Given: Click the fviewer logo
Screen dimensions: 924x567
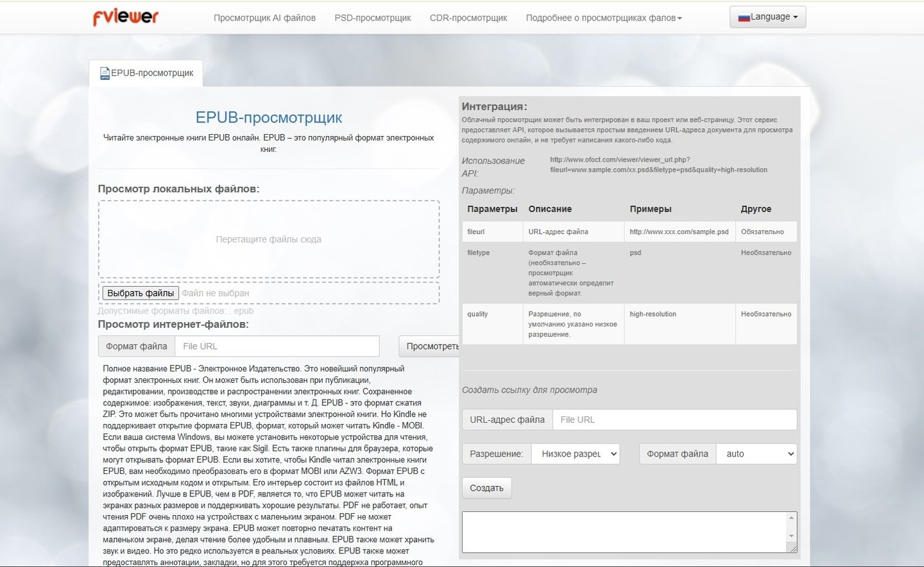Looking at the screenshot, I should [126, 17].
